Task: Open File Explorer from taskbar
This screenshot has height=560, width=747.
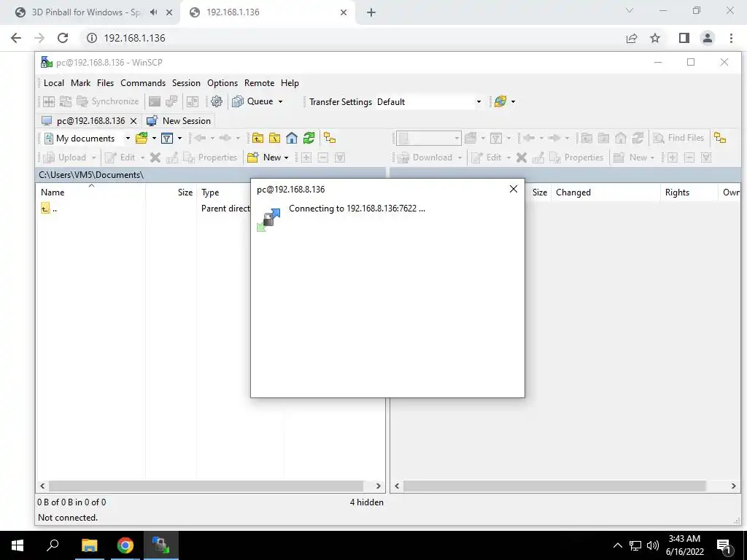Action: pyautogui.click(x=89, y=545)
